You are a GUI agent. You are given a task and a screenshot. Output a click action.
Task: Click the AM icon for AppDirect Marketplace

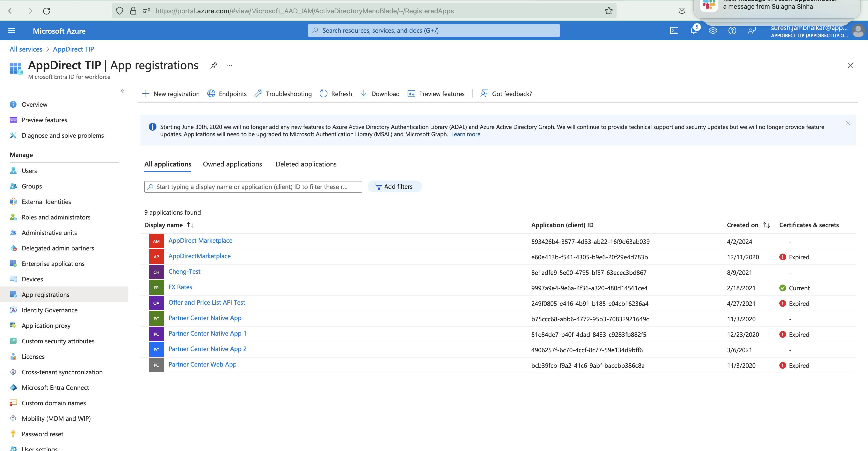(x=156, y=241)
